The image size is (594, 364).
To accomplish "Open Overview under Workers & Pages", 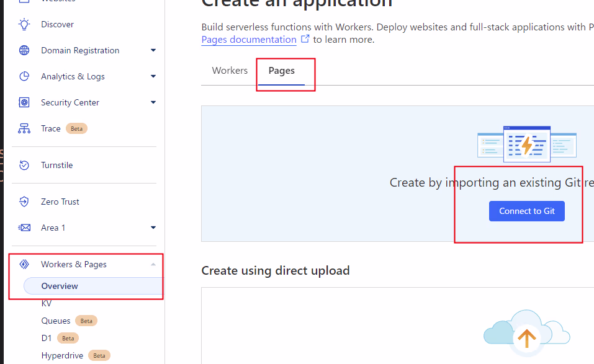I will pyautogui.click(x=93, y=286).
